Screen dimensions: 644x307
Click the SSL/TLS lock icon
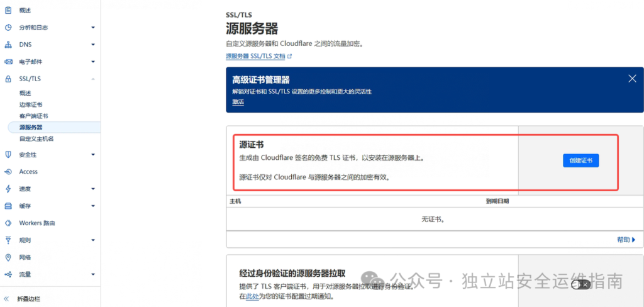tap(8, 79)
